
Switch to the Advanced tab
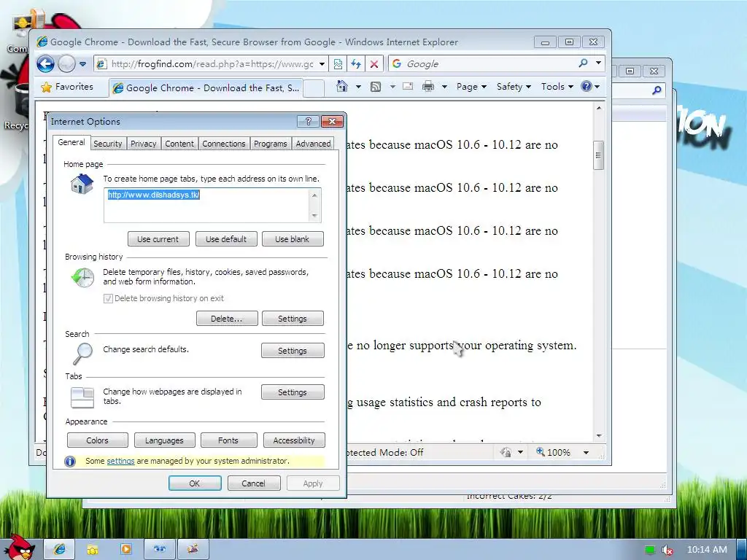click(313, 144)
